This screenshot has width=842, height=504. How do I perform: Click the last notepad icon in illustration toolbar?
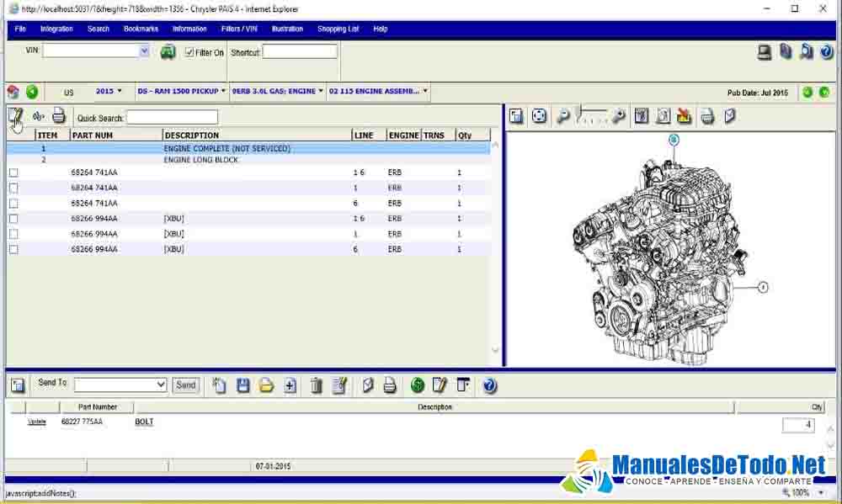tap(730, 116)
